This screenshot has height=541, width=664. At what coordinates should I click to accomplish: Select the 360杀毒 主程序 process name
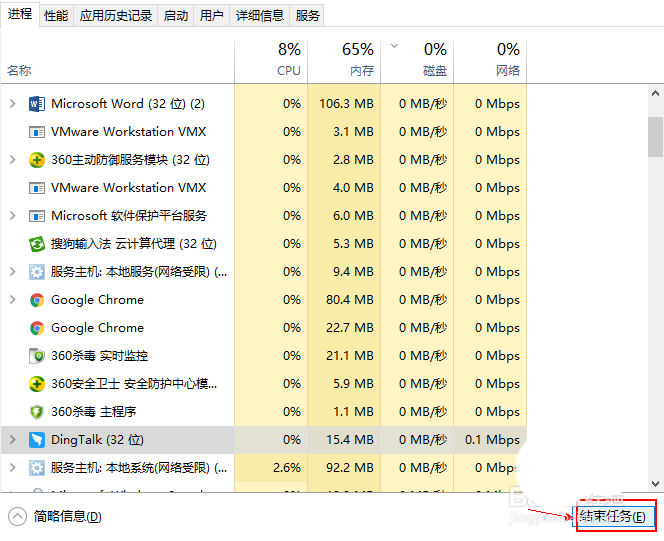click(x=94, y=412)
